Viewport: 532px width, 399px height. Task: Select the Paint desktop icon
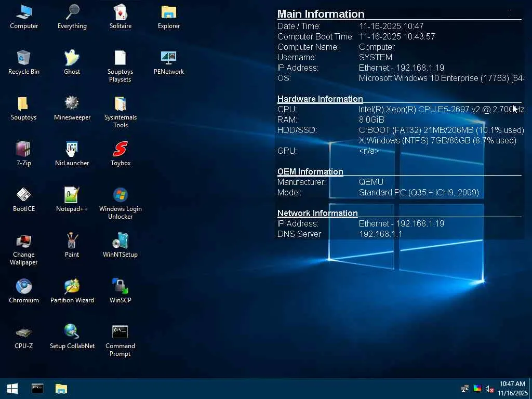coord(72,246)
